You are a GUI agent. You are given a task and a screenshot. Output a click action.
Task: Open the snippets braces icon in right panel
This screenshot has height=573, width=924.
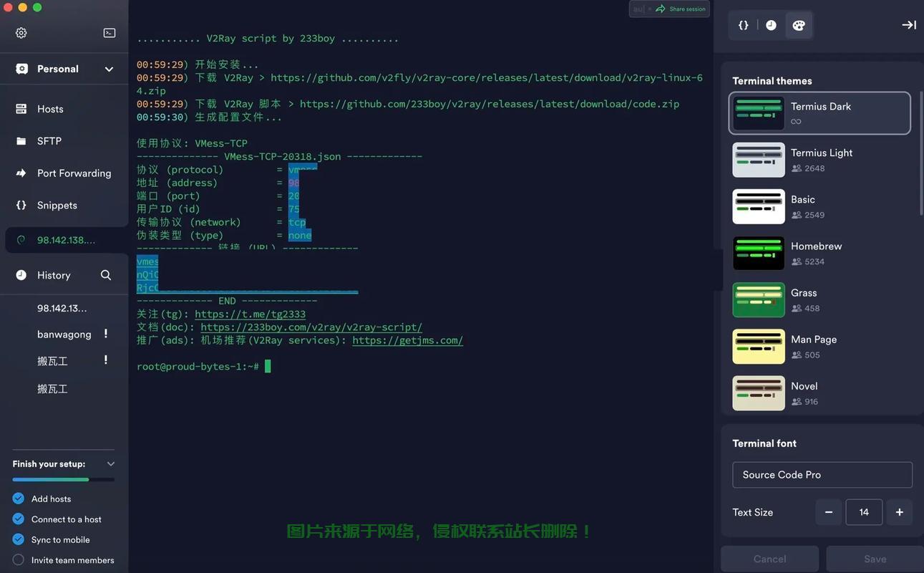[744, 25]
